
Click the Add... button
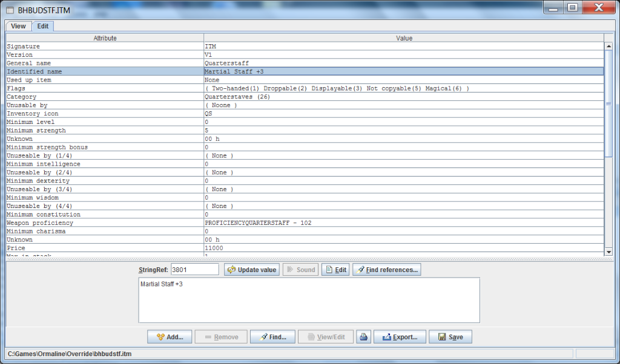click(x=174, y=337)
